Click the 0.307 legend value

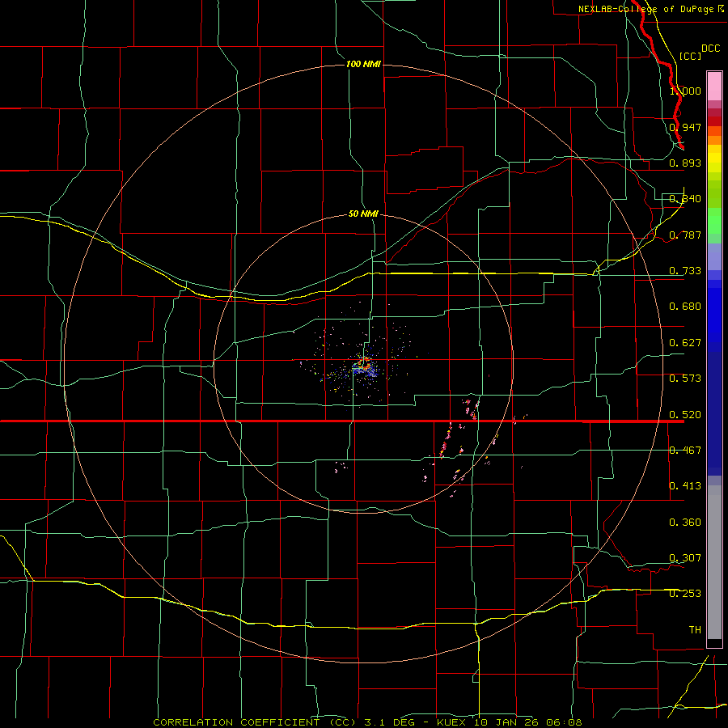pyautogui.click(x=685, y=558)
